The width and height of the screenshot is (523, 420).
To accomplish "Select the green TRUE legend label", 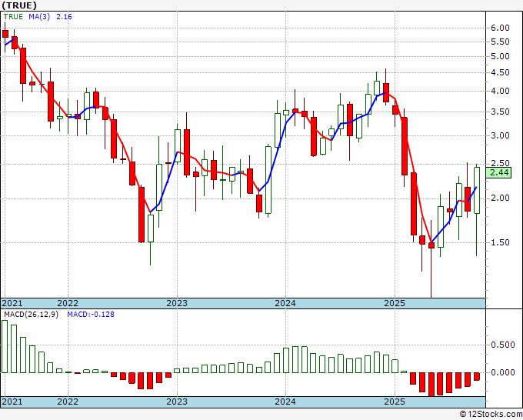I will 13,17.
